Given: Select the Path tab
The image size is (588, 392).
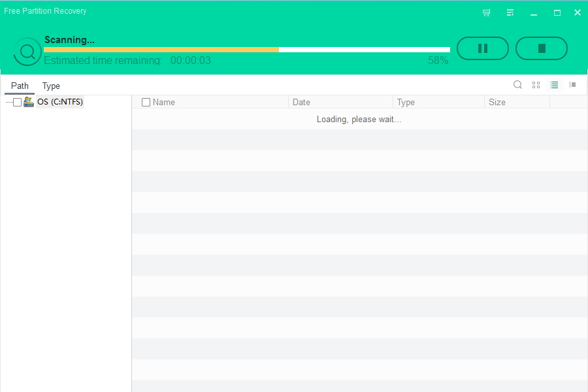Looking at the screenshot, I should click(x=20, y=86).
